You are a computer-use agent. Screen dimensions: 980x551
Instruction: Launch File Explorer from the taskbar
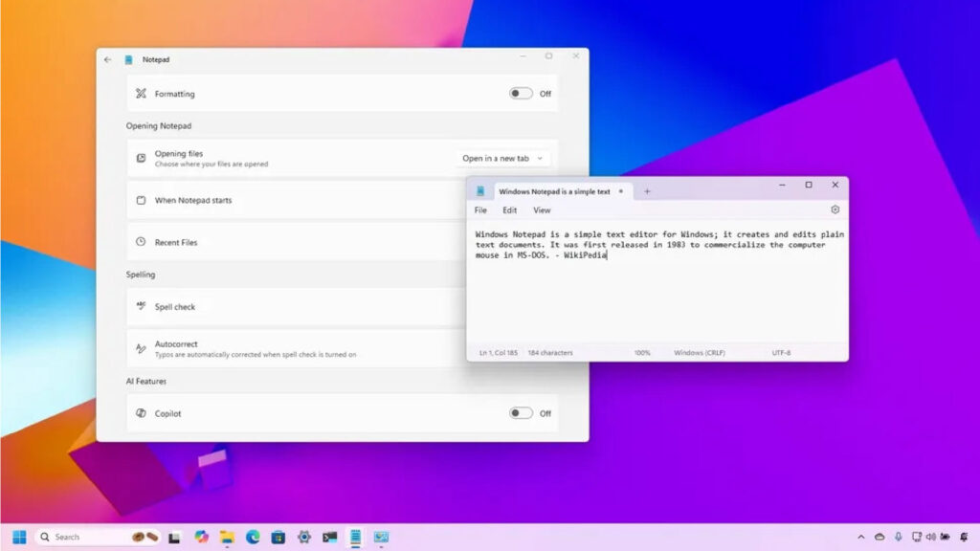pyautogui.click(x=227, y=537)
